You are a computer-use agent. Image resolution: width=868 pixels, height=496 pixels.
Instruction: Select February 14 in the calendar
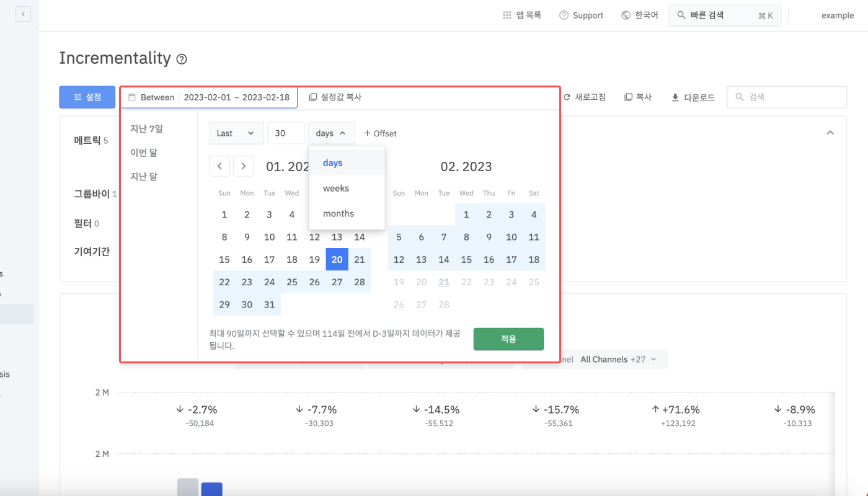pyautogui.click(x=444, y=260)
